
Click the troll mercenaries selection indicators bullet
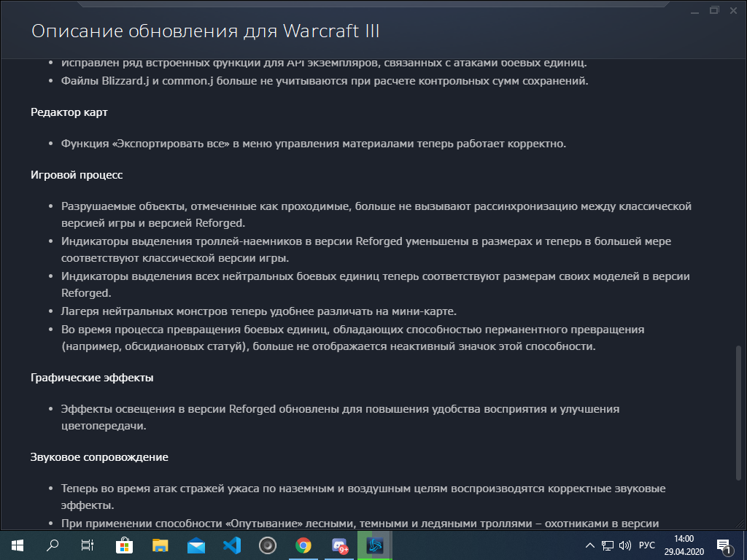point(366,249)
